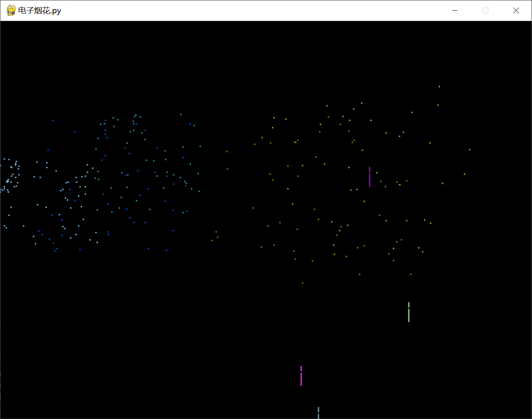The height and width of the screenshot is (419, 532).
Task: Click the 电子烟花.py window title text
Action: [39, 11]
